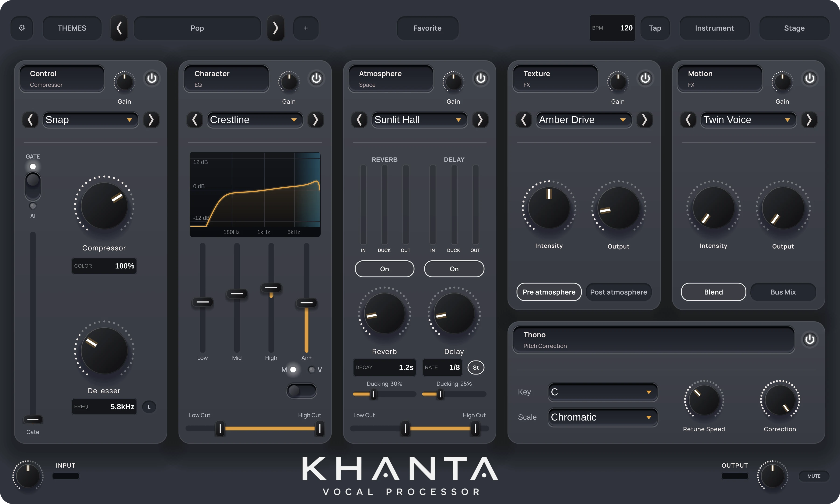Screen dimensions: 840x504
Task: Open the Amber Drive preset dropdown
Action: click(584, 119)
